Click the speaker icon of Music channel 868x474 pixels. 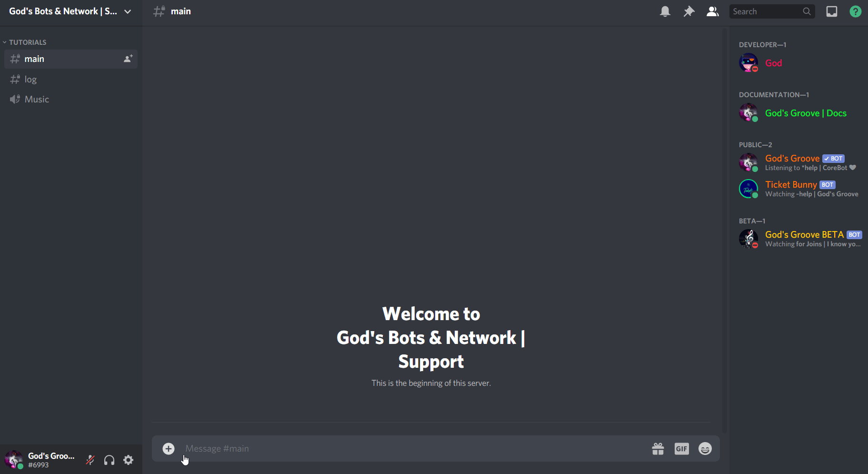point(15,100)
